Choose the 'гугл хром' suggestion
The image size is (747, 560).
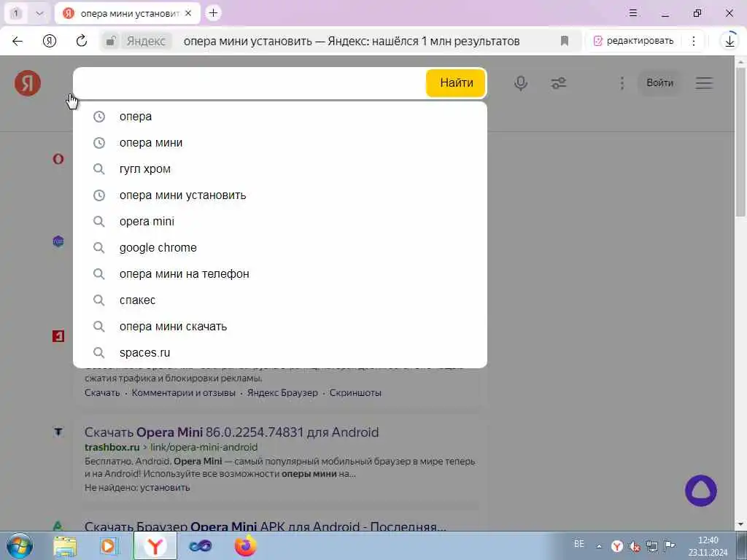click(x=280, y=168)
